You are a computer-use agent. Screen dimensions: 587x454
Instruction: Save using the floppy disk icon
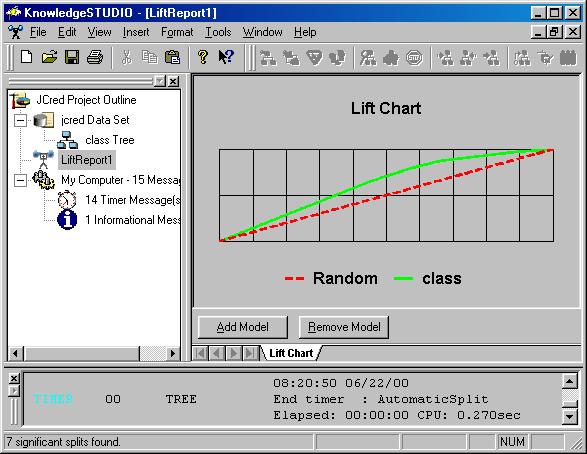click(72, 57)
